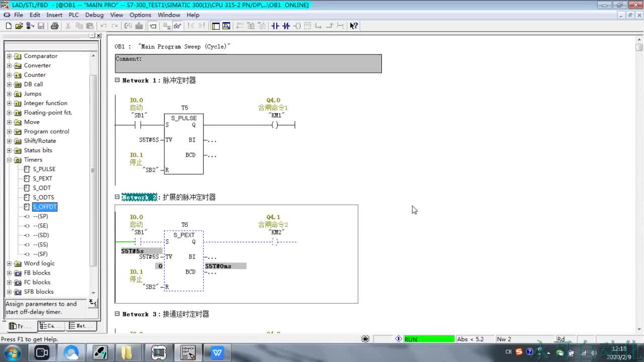The width and height of the screenshot is (644, 362).
Task: Open the Options menu
Action: click(x=140, y=15)
